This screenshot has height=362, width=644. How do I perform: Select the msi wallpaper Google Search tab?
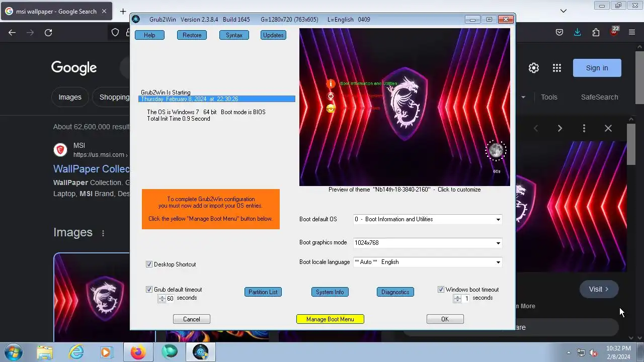56,11
